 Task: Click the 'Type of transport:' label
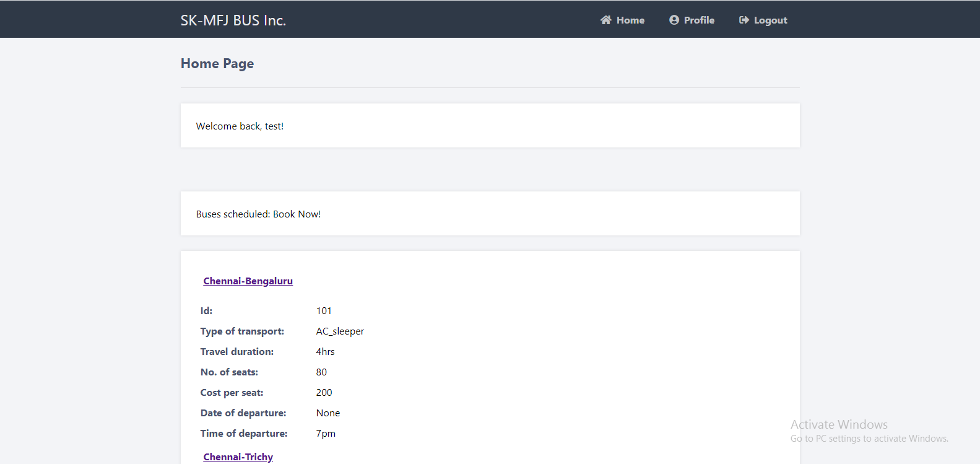point(243,331)
